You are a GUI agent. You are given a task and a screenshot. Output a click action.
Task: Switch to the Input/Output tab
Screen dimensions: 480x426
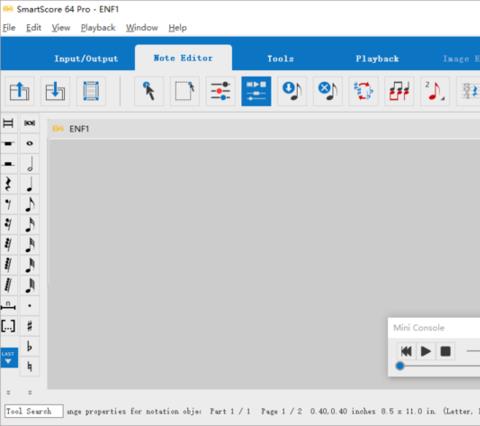86,59
